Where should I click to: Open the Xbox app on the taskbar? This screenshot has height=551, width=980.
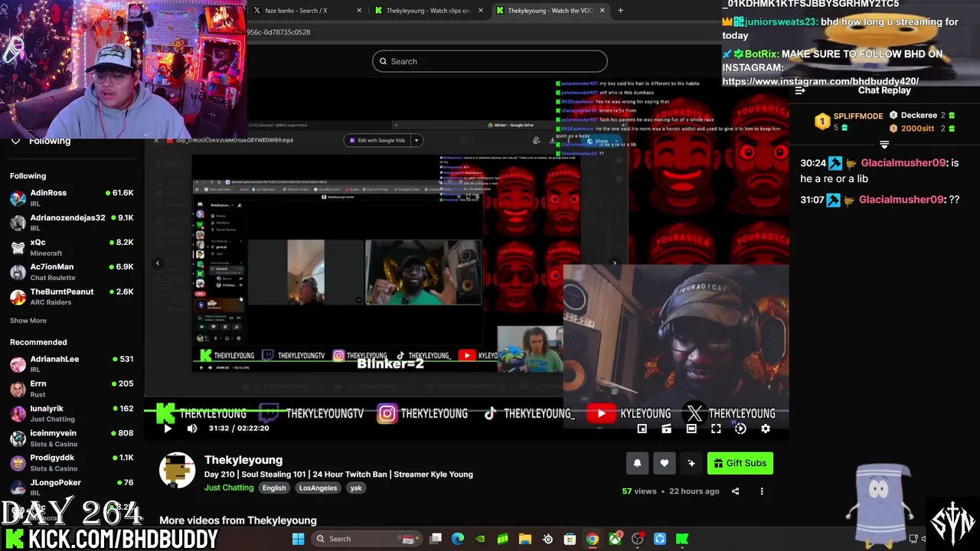[615, 539]
